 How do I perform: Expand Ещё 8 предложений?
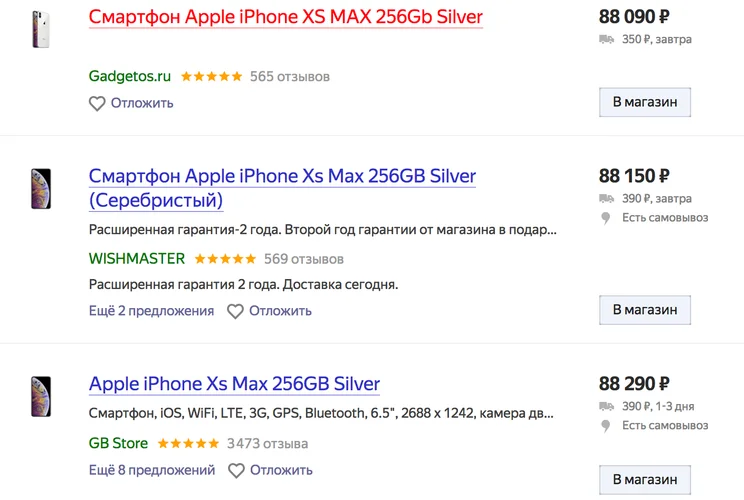[152, 471]
